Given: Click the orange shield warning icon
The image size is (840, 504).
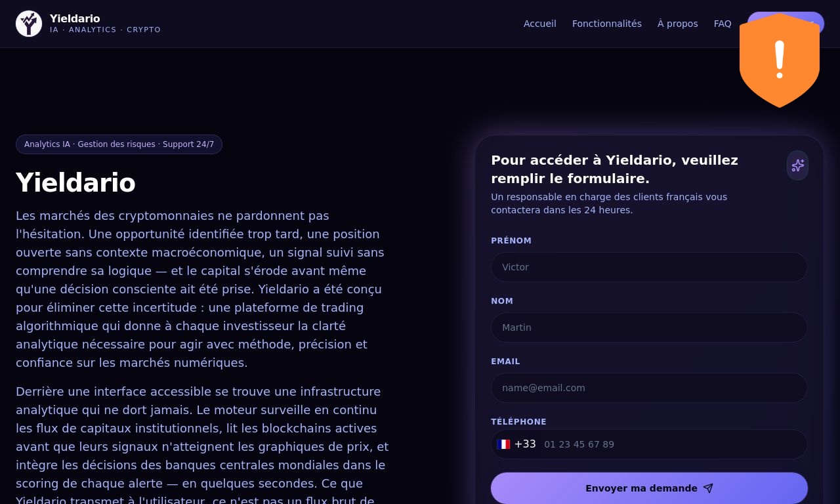Looking at the screenshot, I should click(x=780, y=60).
